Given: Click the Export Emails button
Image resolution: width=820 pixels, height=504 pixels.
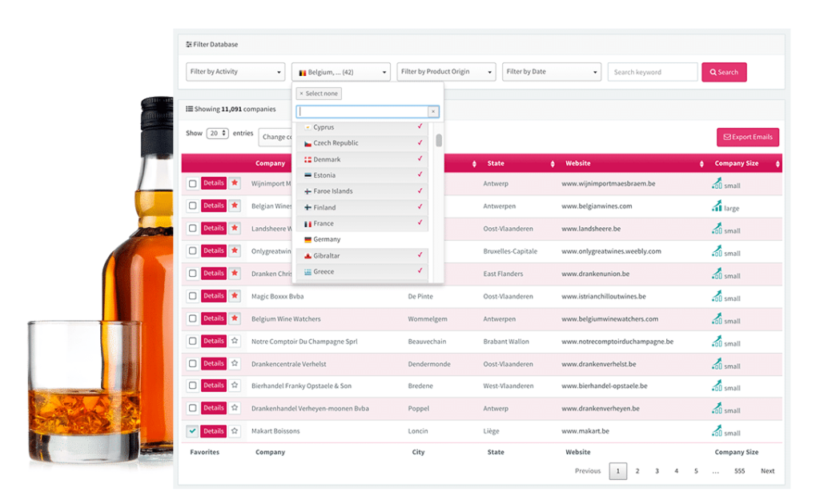Looking at the screenshot, I should pos(747,137).
